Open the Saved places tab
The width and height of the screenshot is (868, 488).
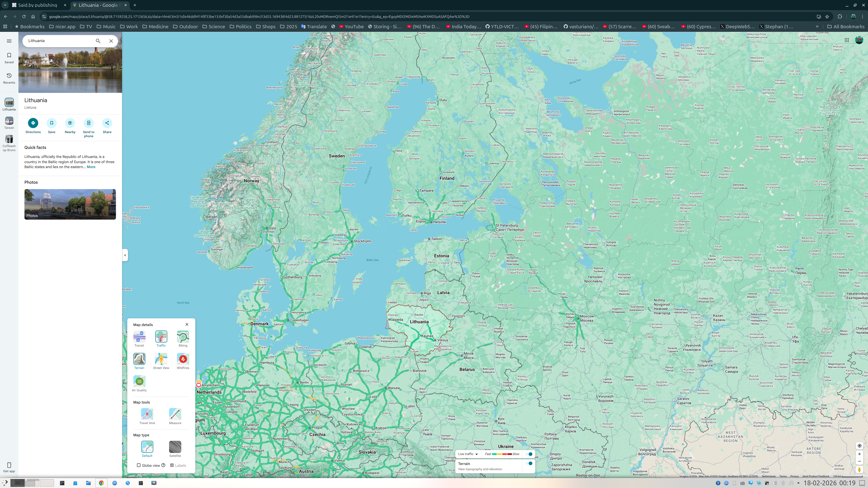[x=9, y=58]
